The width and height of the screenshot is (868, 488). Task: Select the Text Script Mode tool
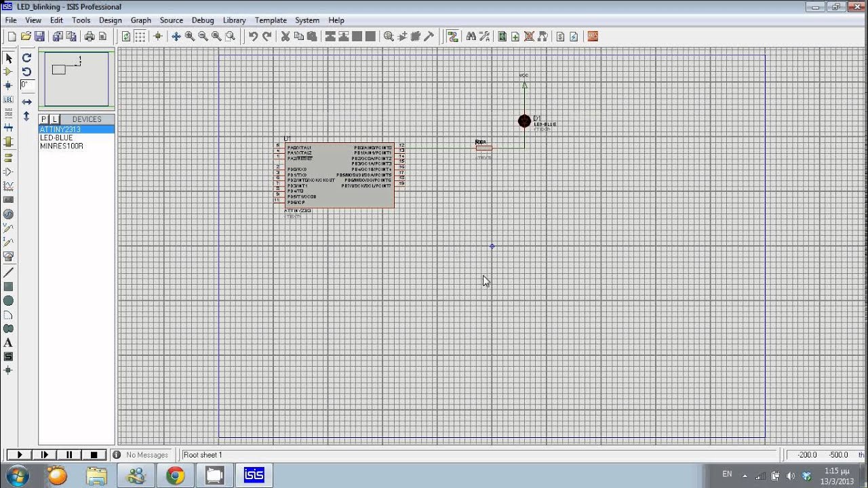click(x=9, y=114)
